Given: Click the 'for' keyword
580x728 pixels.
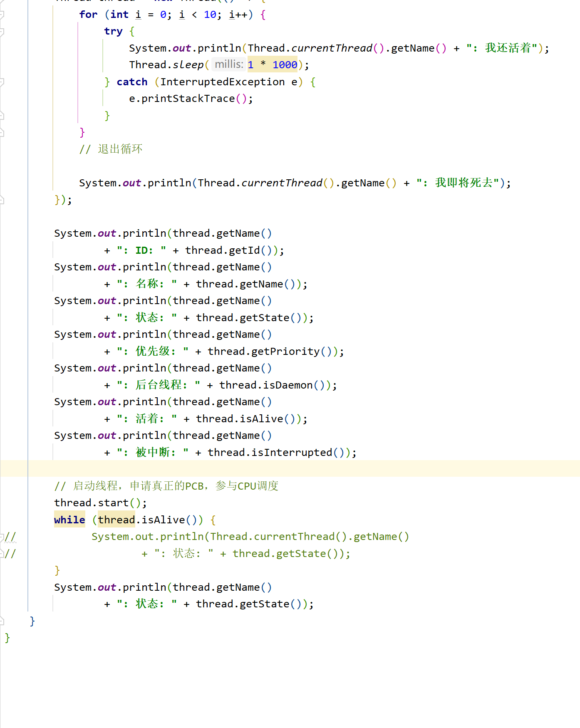Looking at the screenshot, I should coord(88,15).
